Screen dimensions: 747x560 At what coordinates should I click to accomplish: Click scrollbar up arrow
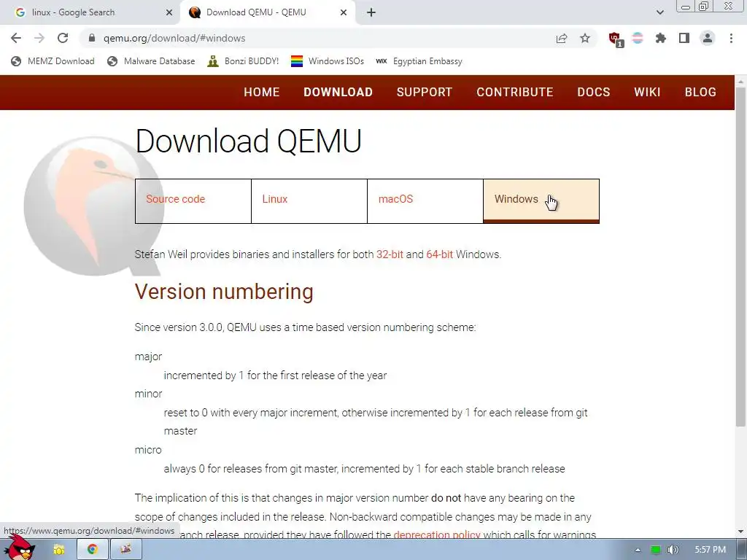coord(740,82)
